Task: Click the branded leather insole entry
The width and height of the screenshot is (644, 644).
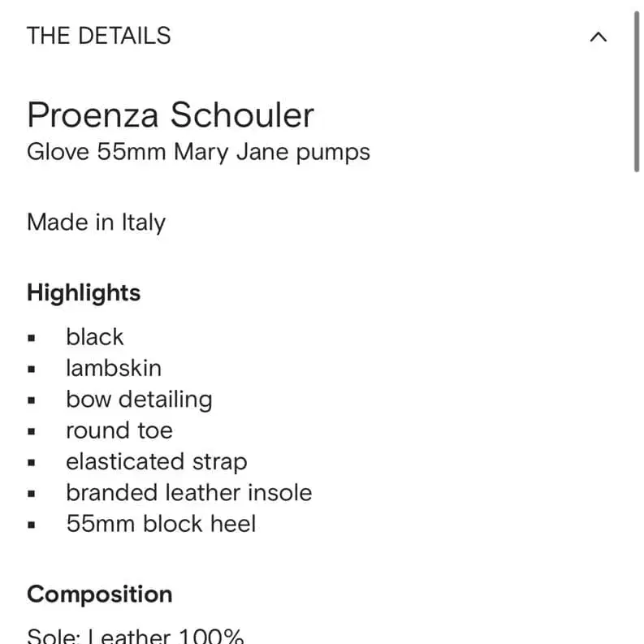Action: [x=189, y=493]
